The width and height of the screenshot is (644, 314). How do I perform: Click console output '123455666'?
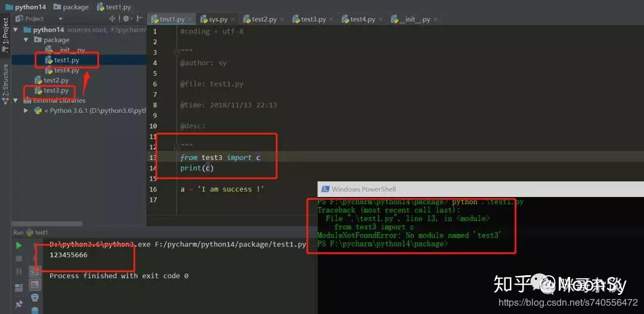[69, 255]
